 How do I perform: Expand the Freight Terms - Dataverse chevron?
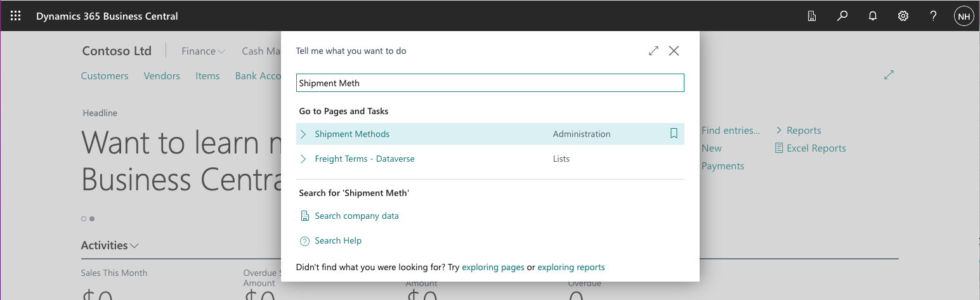click(303, 159)
